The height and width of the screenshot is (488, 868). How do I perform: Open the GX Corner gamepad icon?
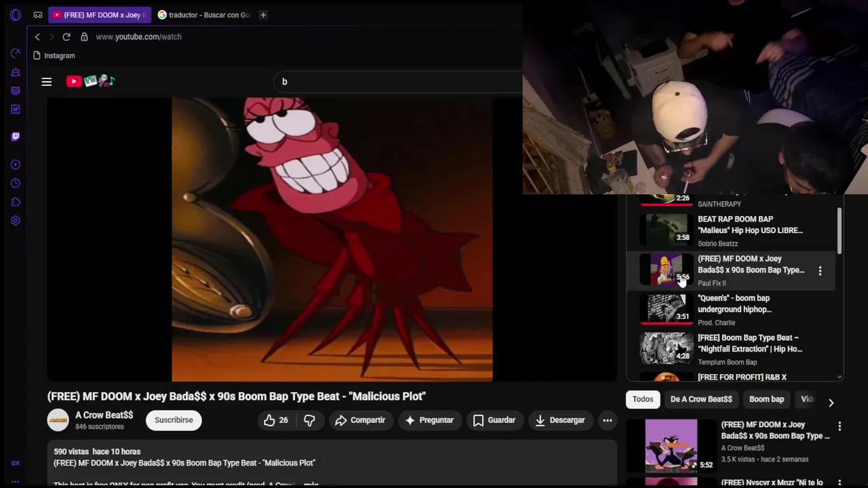38,15
